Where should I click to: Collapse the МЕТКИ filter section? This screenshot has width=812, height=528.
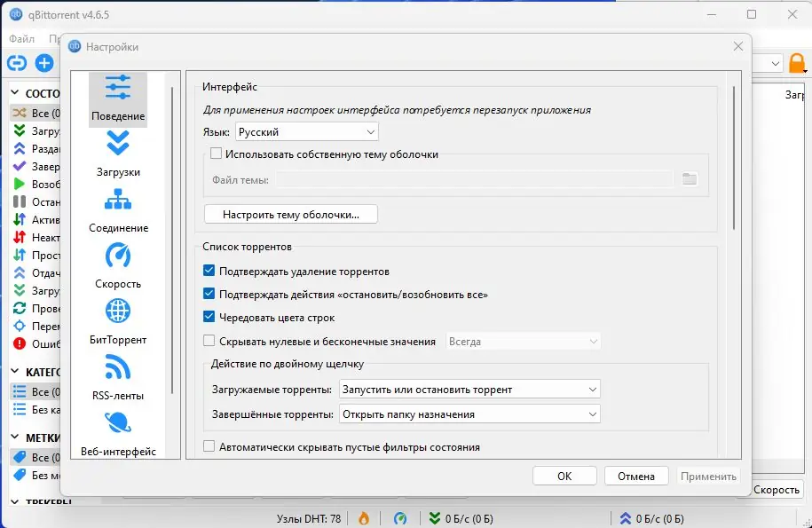[x=15, y=437]
